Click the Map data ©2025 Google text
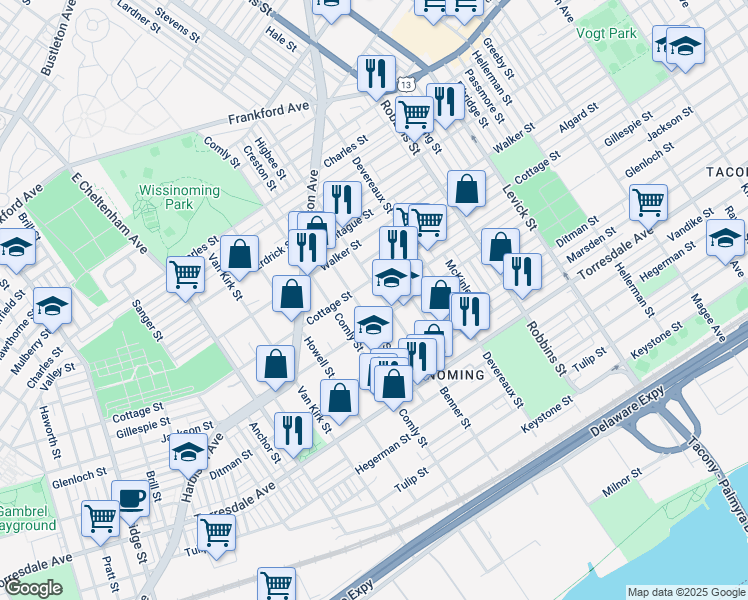This screenshot has width=748, height=600. (685, 592)
